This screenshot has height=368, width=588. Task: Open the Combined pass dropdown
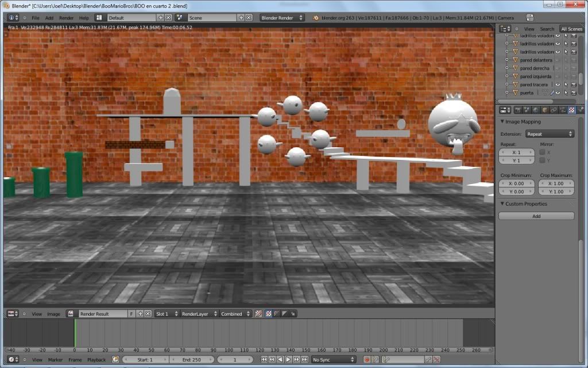click(x=235, y=314)
